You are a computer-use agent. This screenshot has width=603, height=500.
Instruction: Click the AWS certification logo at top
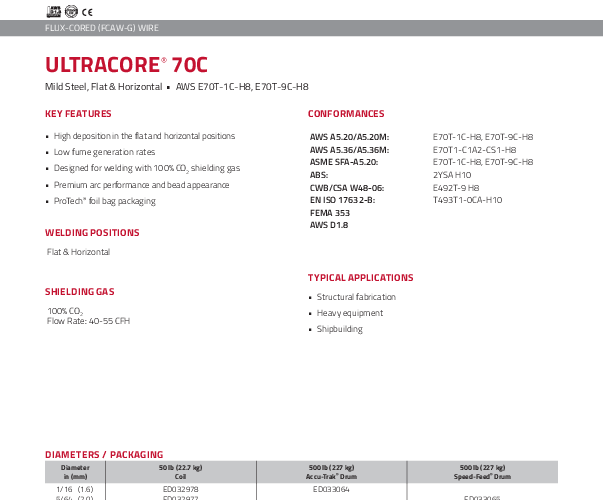(x=53, y=12)
